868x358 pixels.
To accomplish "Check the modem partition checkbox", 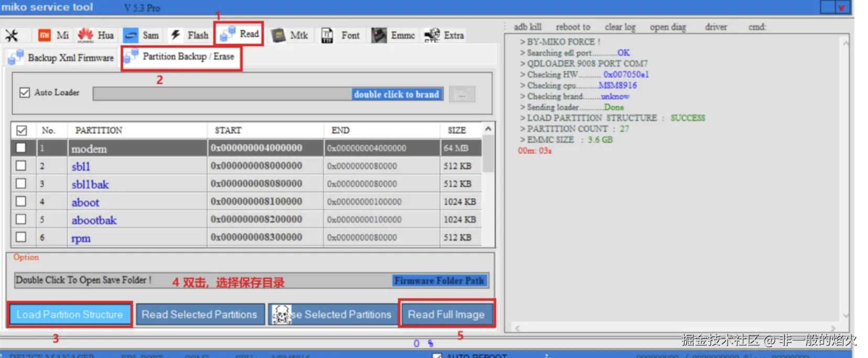I will (21, 148).
